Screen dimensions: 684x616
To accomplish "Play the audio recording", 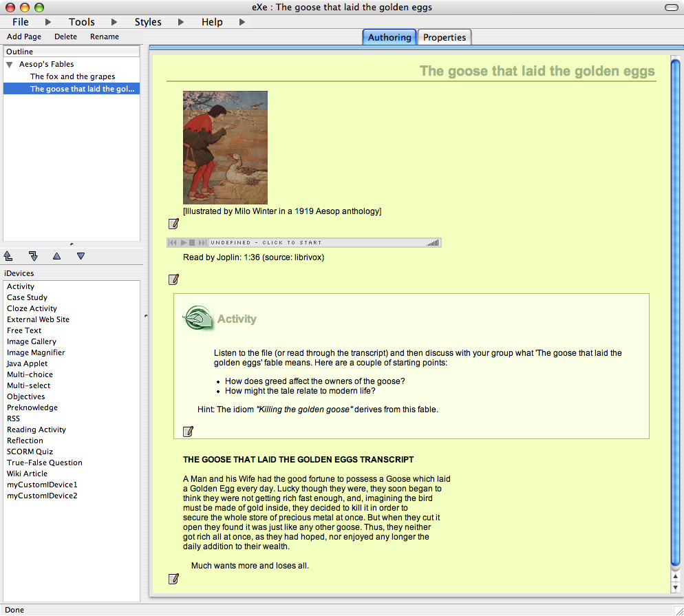I will [184, 242].
